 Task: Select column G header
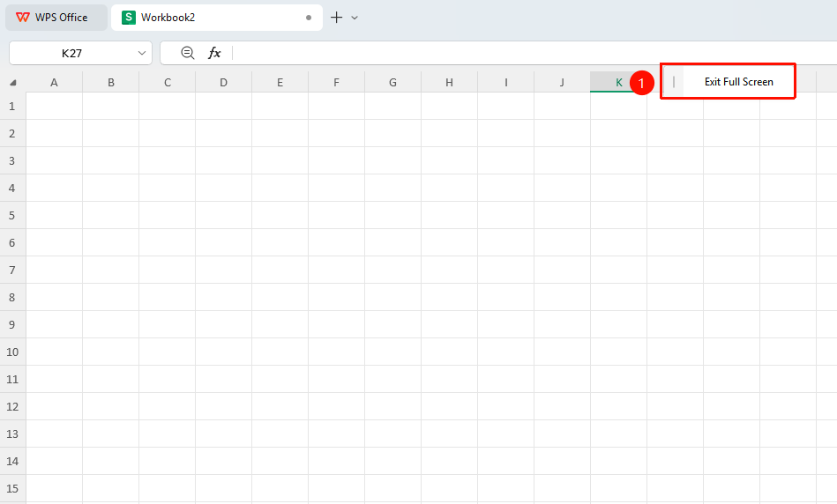coord(392,82)
